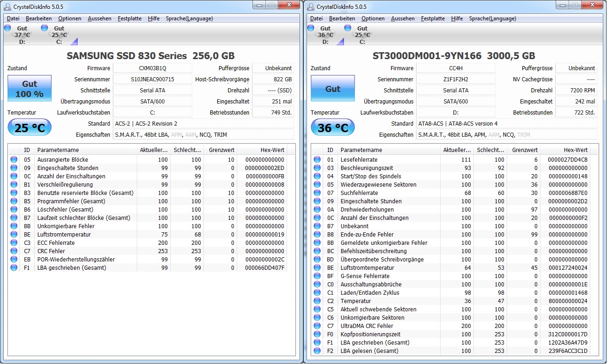Click status orb beside UltraDMA CRC Fehler
The width and height of the screenshot is (607, 364).
tap(317, 326)
